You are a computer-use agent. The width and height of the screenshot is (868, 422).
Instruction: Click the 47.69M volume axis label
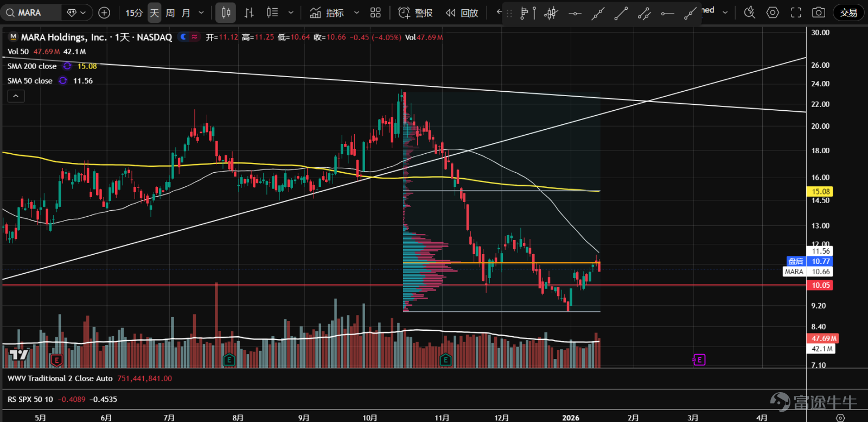pos(824,338)
